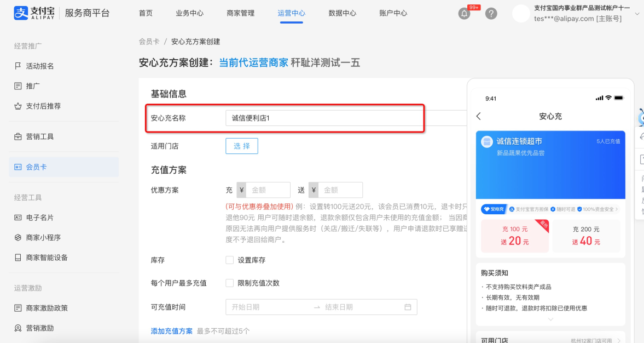The image size is (644, 343).
Task: Click the 活动报名 flag icon
Action: click(x=18, y=66)
